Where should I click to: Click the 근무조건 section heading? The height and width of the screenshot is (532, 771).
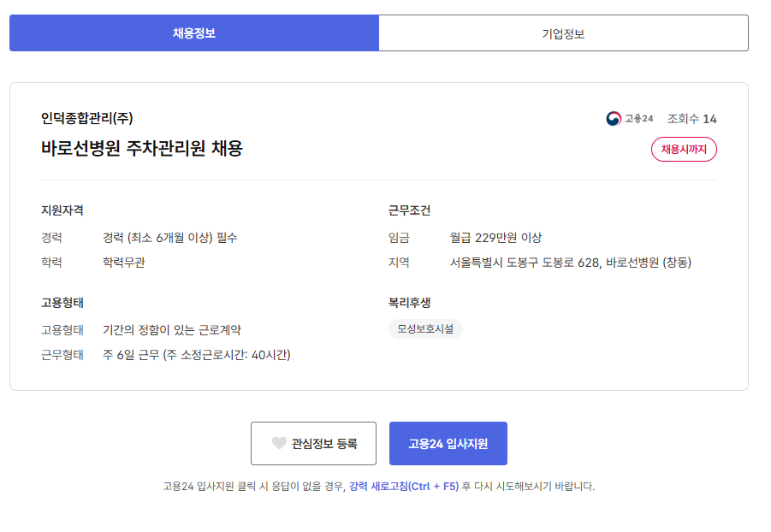tap(409, 210)
